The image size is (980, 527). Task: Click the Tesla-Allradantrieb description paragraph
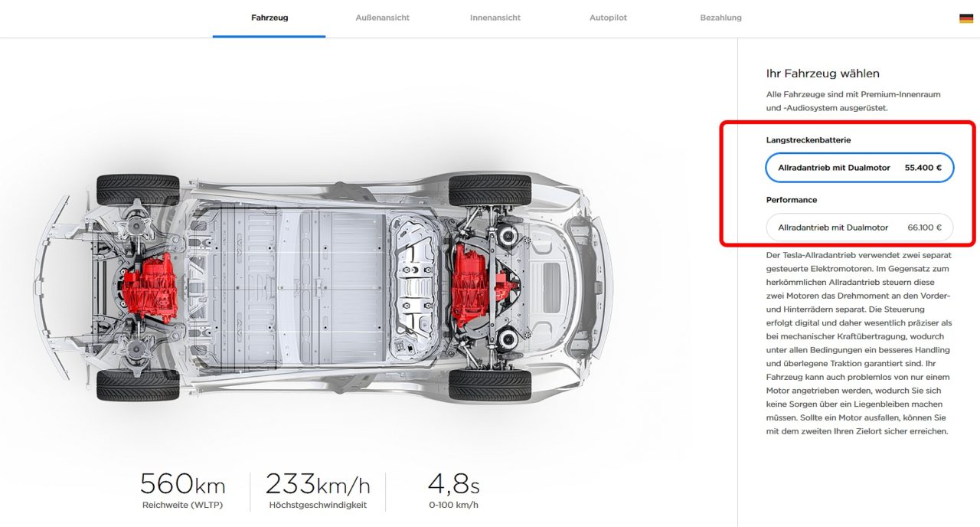[x=858, y=343]
